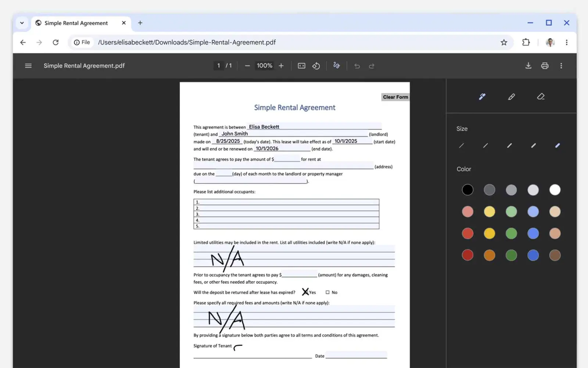Check the Yes deposit return checkbox
Screen dimensions: 588x368
(305, 292)
